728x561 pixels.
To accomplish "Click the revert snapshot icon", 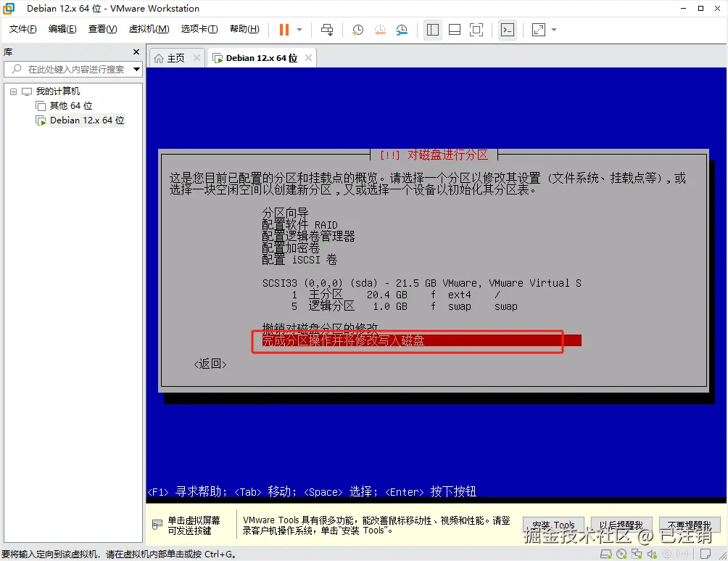I will pyautogui.click(x=380, y=29).
